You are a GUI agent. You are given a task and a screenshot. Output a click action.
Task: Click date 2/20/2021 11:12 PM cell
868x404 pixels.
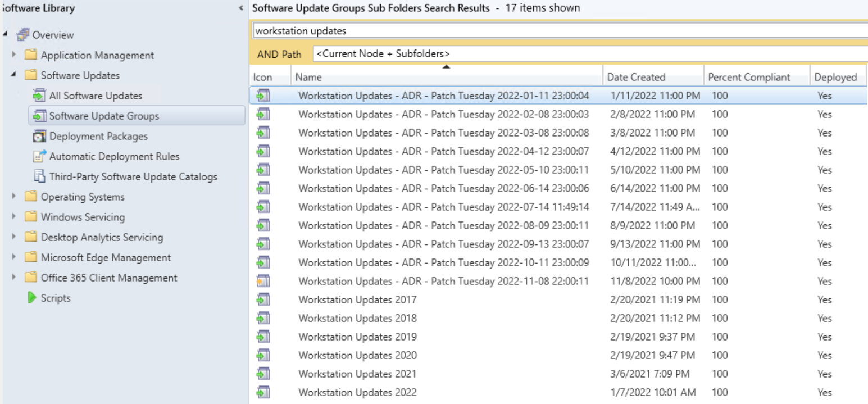655,318
